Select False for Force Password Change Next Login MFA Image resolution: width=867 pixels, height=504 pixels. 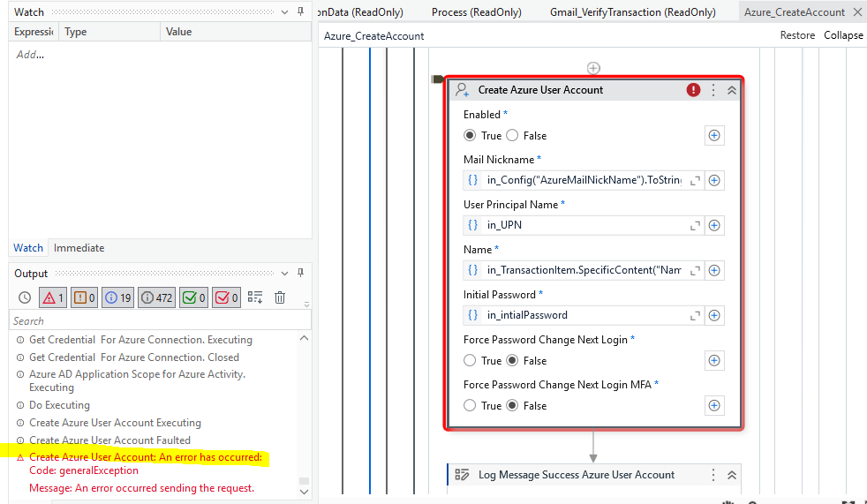512,406
